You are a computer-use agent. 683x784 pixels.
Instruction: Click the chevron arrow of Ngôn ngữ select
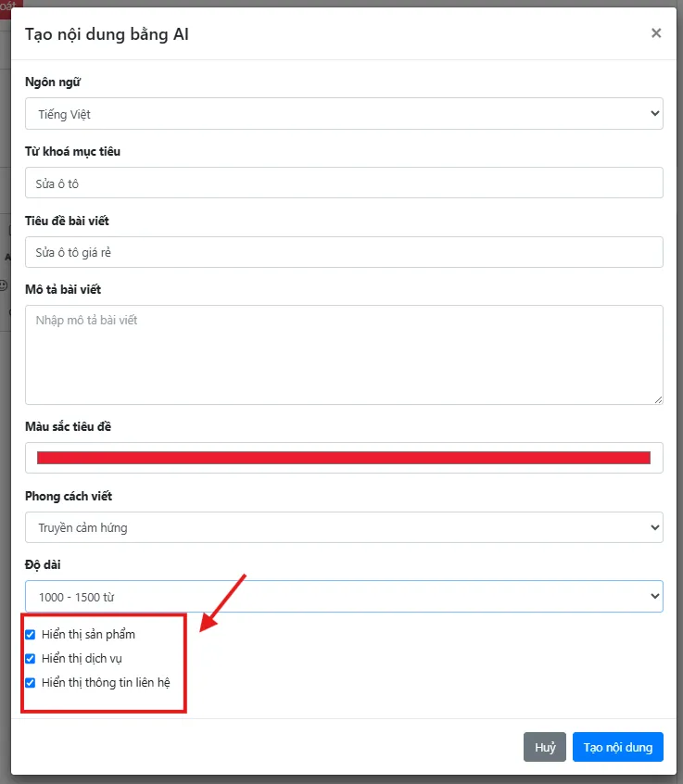point(654,113)
